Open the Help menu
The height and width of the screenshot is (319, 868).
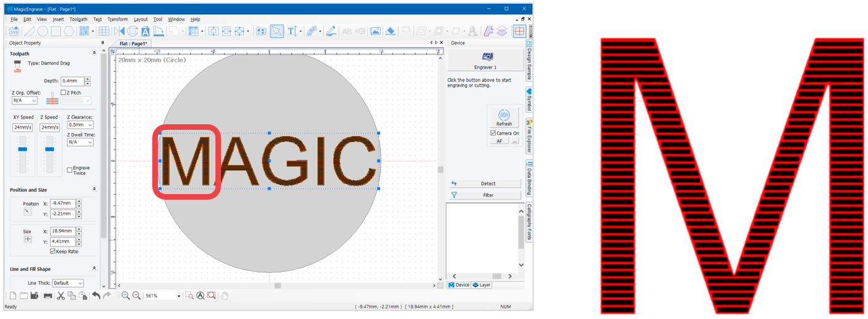195,19
